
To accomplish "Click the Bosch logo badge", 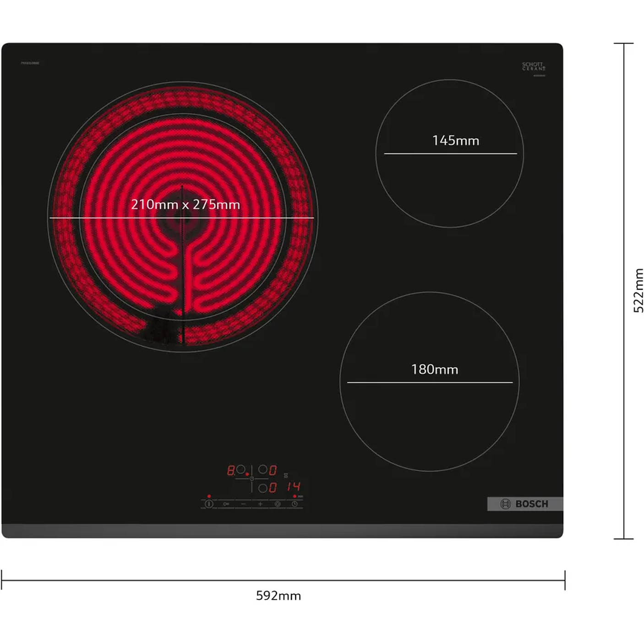I will coord(524,504).
